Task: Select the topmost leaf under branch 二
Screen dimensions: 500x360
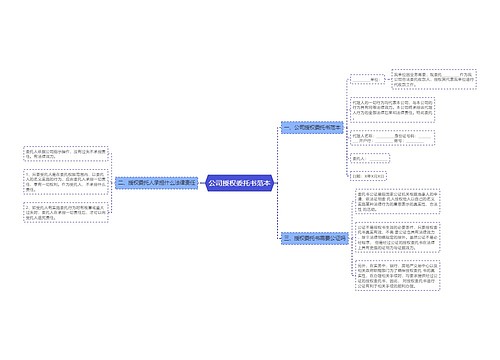Action: click(66, 154)
